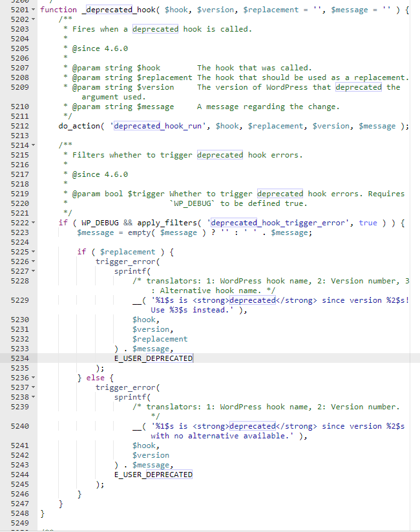Fold the trigger_error call at line 5226
Screen dimensions: 420x532
pyautogui.click(x=33, y=261)
